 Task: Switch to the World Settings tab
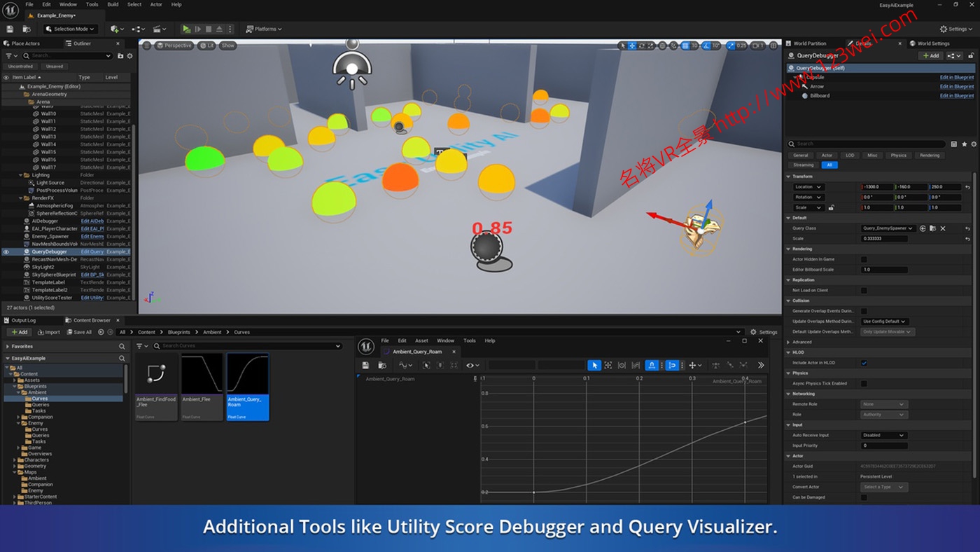pos(933,43)
